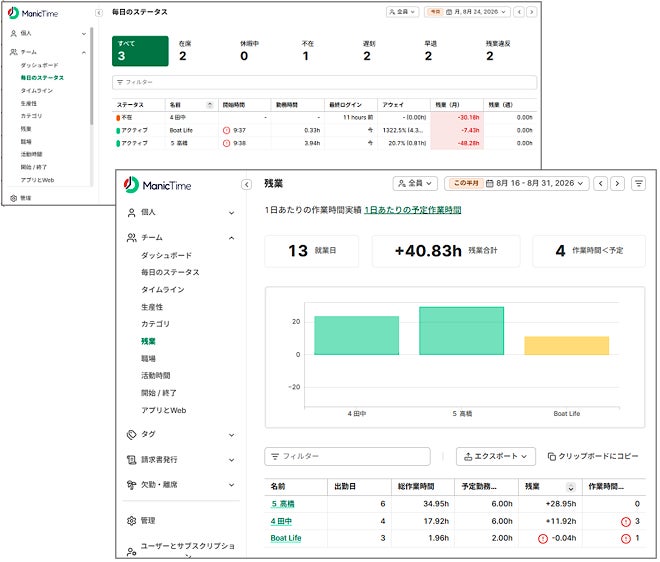660x562 pixels.
Task: Open the 4 田中 user link in overtime table
Action: pos(281,521)
